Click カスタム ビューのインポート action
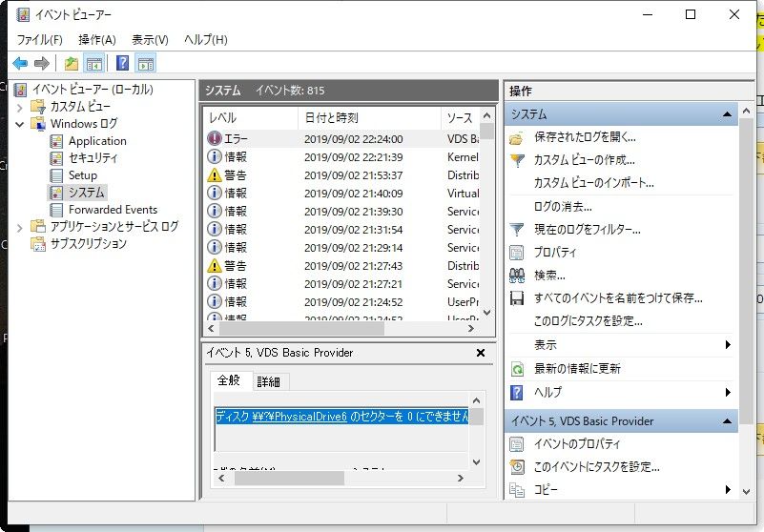Viewport: 764px width, 532px height. (x=594, y=183)
